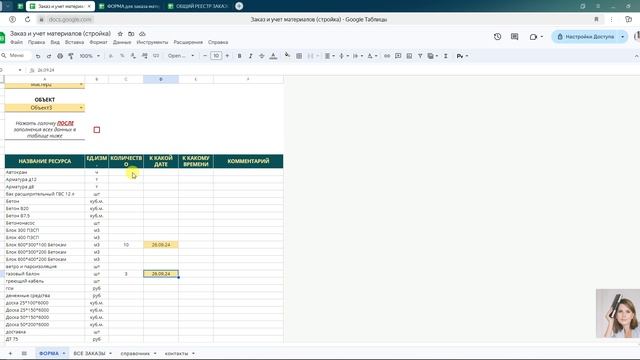The height and width of the screenshot is (360, 640).
Task: Select the Автокран cell
Action: click(44, 172)
